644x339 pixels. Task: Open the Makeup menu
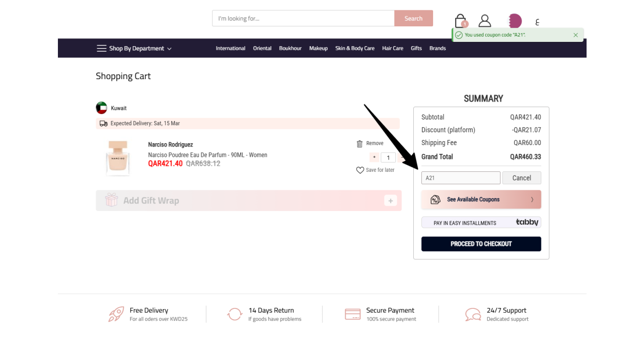[318, 48]
